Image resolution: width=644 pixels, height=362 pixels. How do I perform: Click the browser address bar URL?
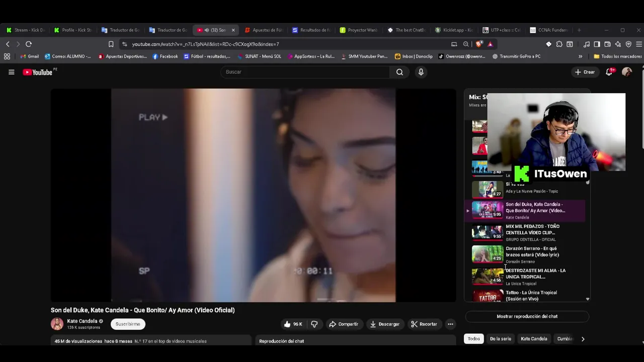(x=206, y=44)
